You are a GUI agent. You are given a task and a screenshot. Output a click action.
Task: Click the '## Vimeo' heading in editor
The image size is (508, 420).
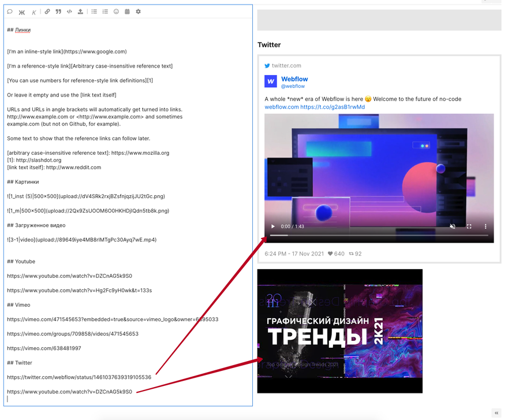[18, 305]
